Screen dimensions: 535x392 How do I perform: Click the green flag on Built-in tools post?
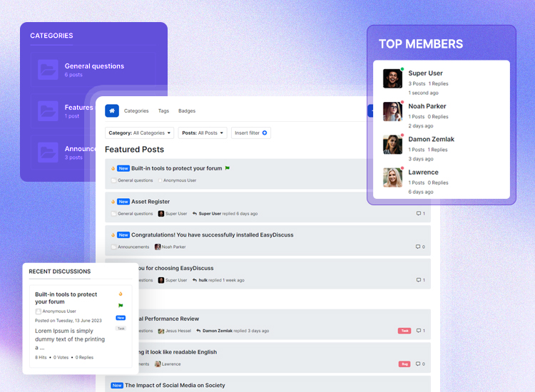click(x=228, y=168)
